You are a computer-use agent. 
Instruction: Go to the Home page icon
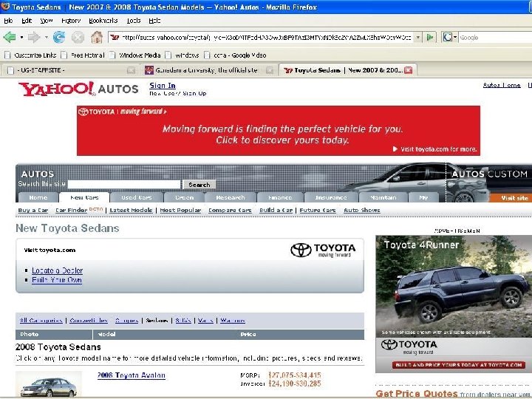tap(97, 37)
